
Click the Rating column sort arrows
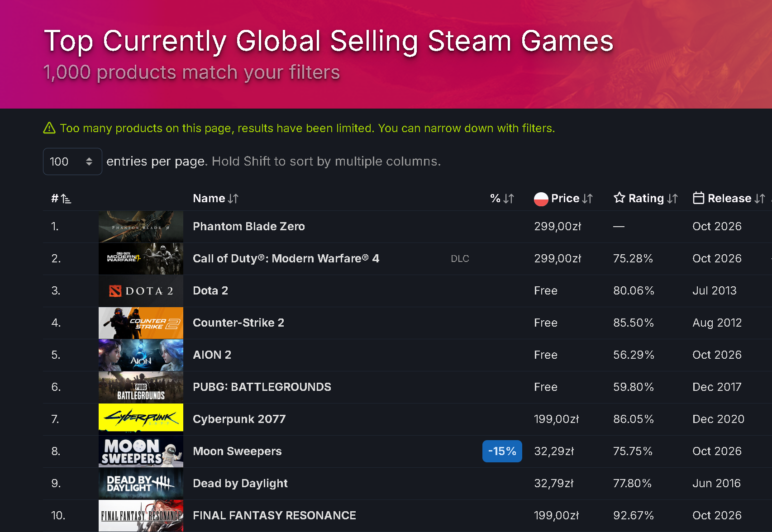[x=672, y=199]
